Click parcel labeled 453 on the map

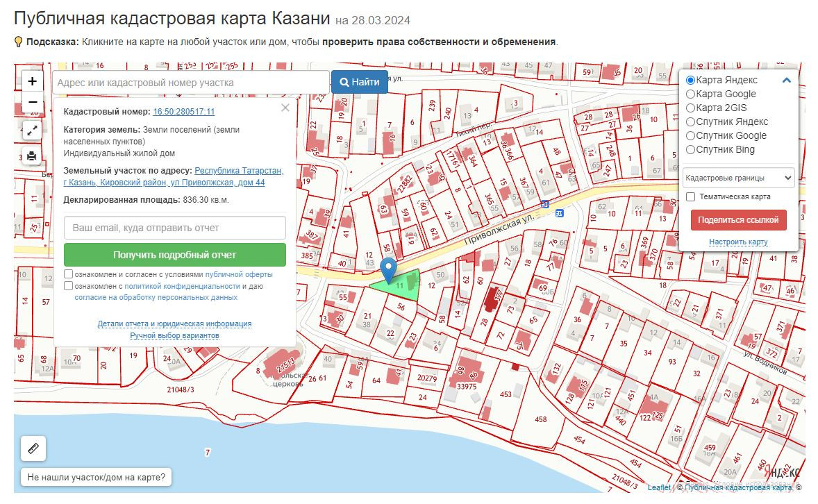[x=506, y=394]
